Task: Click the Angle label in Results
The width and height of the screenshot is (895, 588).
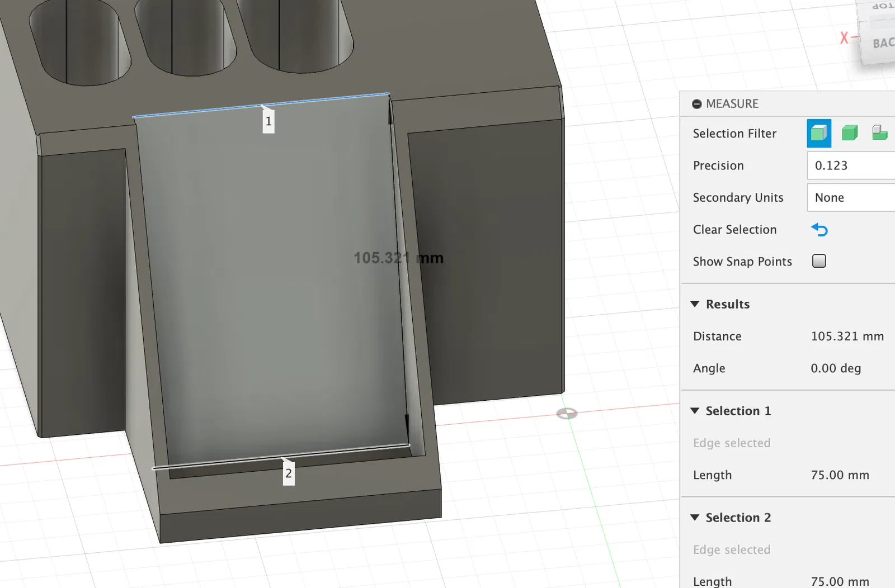Action: tap(709, 368)
